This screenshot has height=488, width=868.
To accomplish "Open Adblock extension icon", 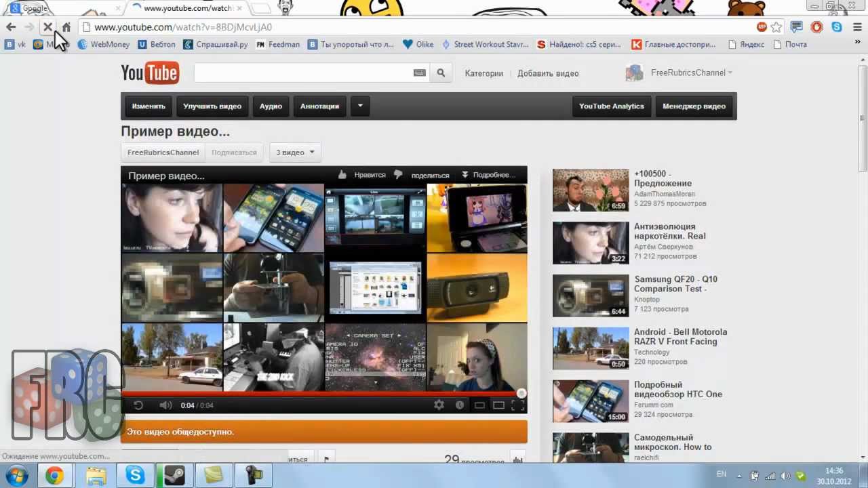I will (762, 27).
